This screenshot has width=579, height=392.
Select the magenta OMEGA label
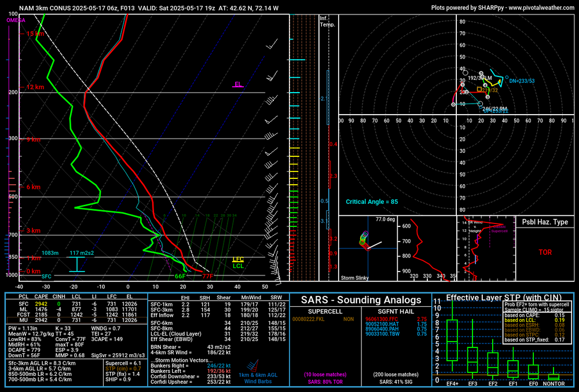pyautogui.click(x=16, y=20)
